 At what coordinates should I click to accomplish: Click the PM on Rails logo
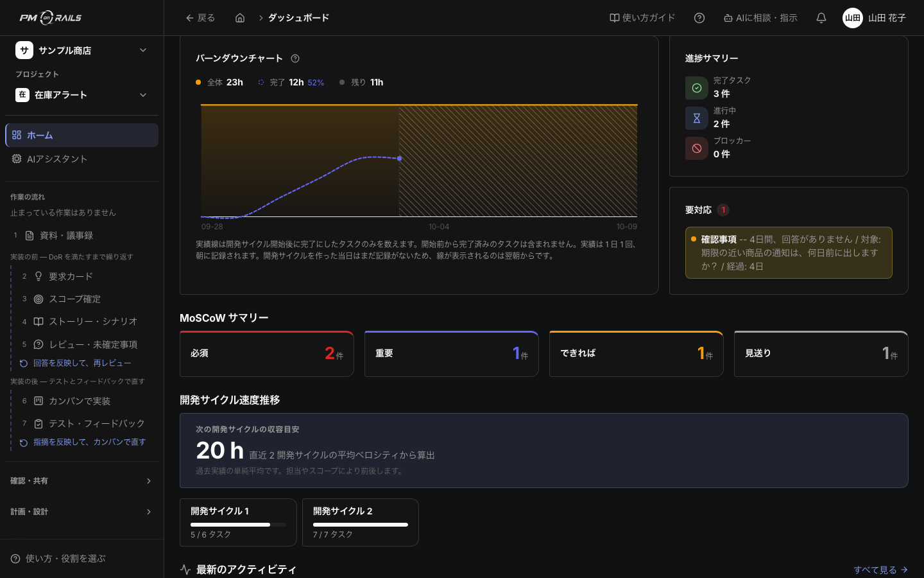tap(51, 18)
